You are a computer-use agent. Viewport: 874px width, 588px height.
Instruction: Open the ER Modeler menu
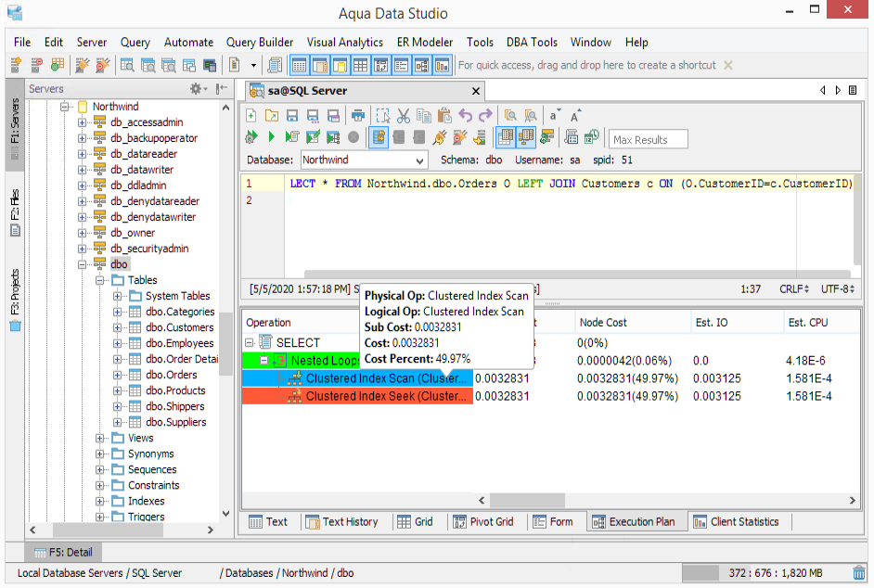coord(425,42)
